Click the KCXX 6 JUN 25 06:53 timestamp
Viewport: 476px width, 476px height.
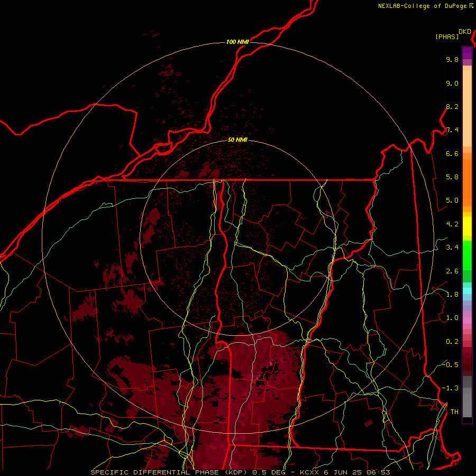[x=345, y=472]
